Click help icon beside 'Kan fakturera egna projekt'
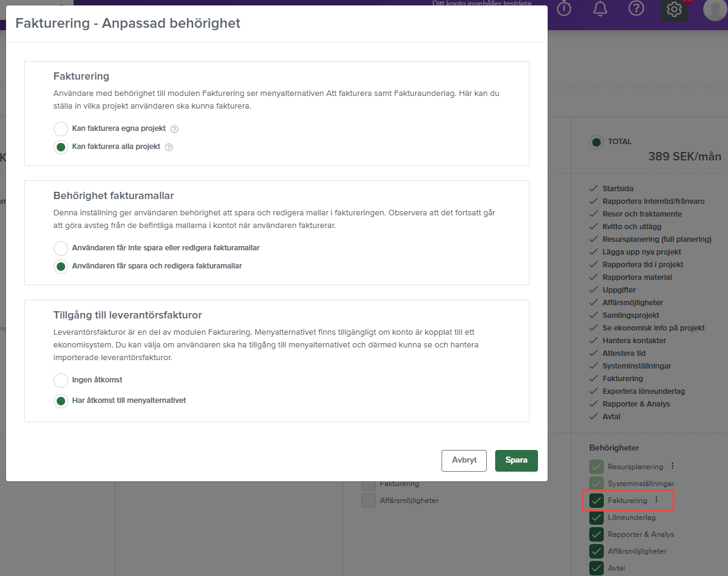Viewport: 728px width, 576px height. coord(174,129)
